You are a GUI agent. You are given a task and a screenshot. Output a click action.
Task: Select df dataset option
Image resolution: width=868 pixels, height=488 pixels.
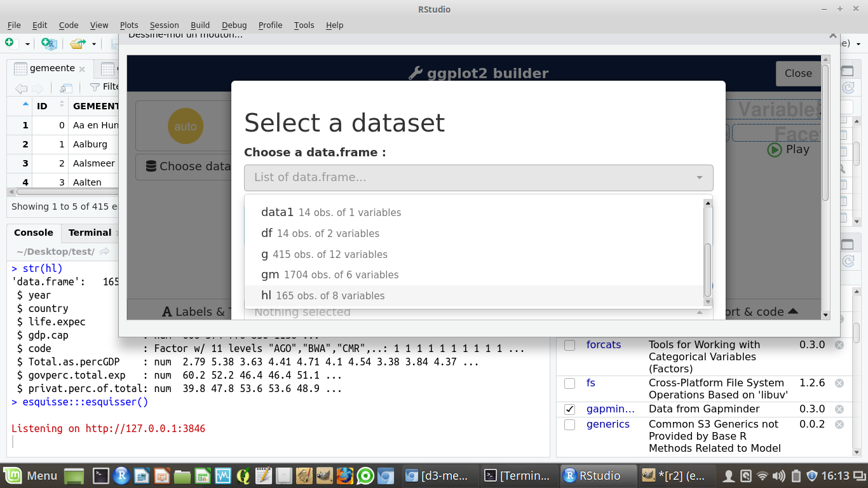click(474, 233)
